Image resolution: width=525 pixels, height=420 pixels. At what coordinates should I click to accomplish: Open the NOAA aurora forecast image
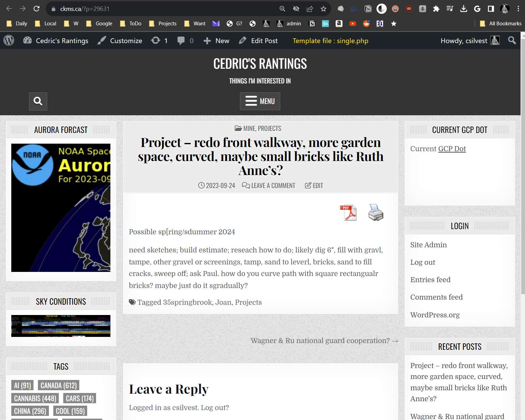click(x=61, y=208)
